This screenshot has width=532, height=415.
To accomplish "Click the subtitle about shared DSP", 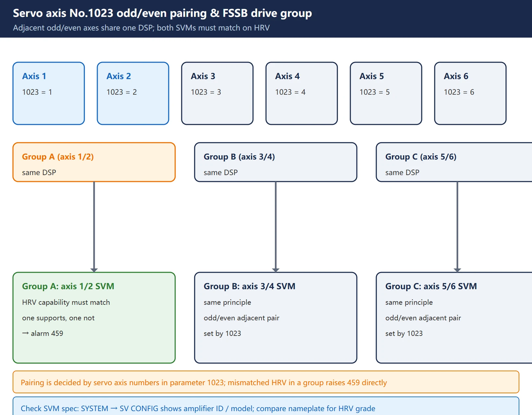I will (x=141, y=28).
